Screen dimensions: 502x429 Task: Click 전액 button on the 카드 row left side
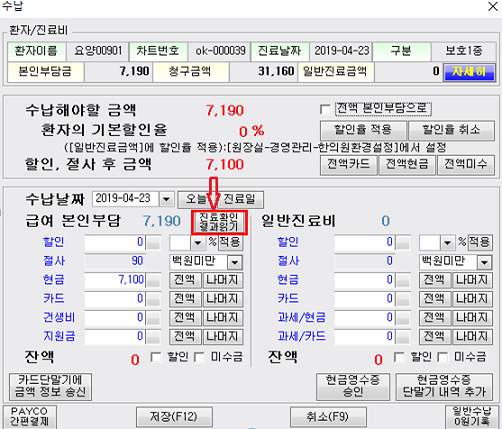[x=185, y=299]
